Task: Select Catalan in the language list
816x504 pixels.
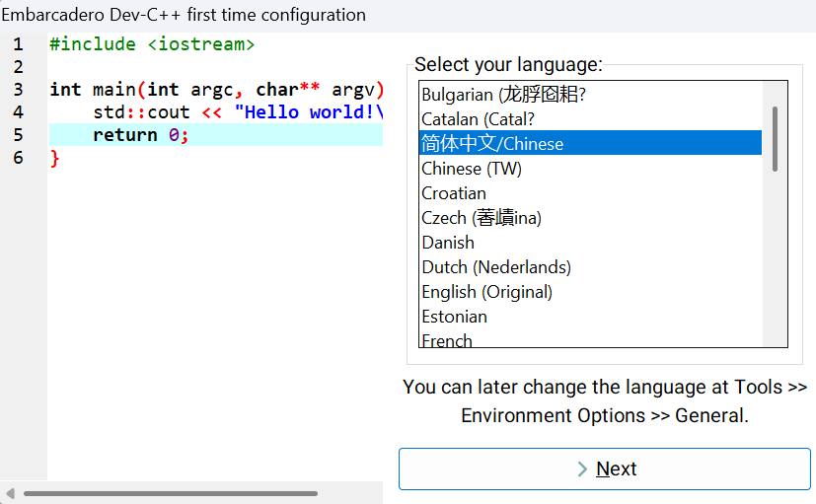Action: 590,119
